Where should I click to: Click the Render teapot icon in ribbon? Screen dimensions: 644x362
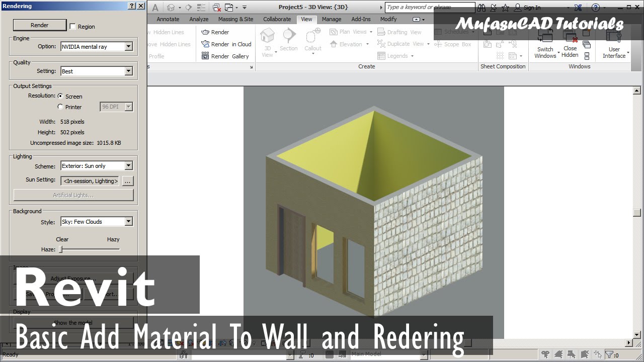tap(205, 32)
